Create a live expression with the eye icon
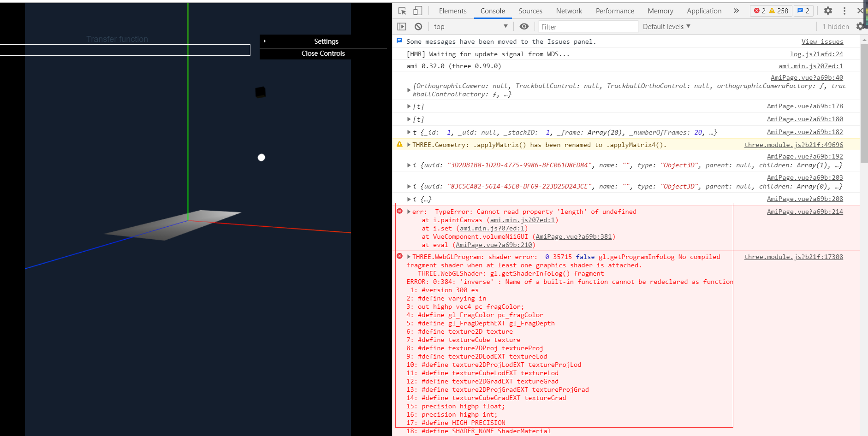Image resolution: width=868 pixels, height=436 pixels. tap(523, 26)
